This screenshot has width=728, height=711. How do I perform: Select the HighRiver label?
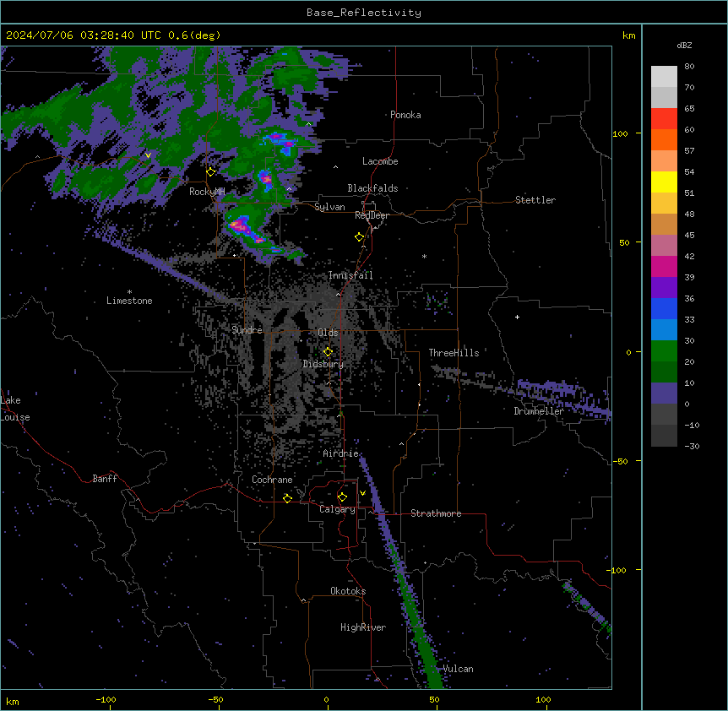[x=363, y=627]
